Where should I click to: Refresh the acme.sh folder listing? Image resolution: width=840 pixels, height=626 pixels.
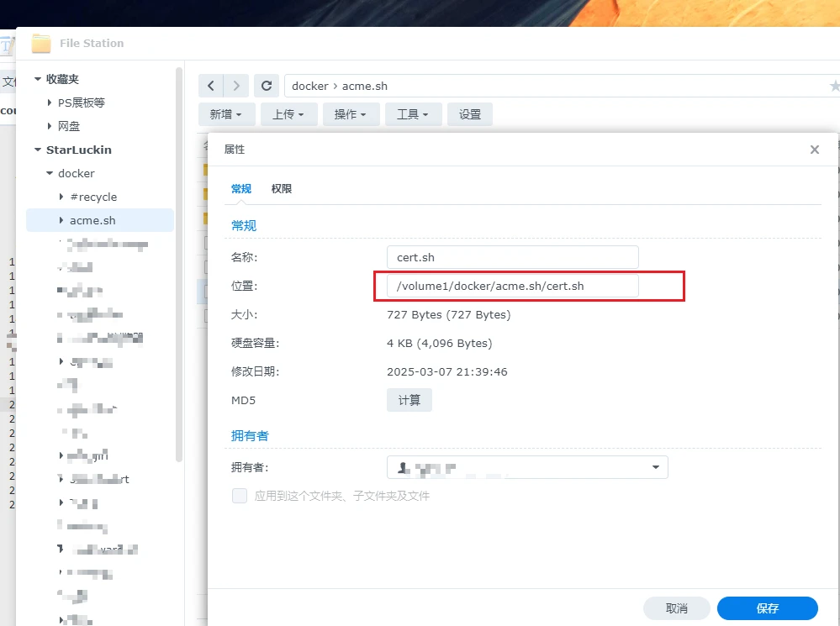(267, 86)
